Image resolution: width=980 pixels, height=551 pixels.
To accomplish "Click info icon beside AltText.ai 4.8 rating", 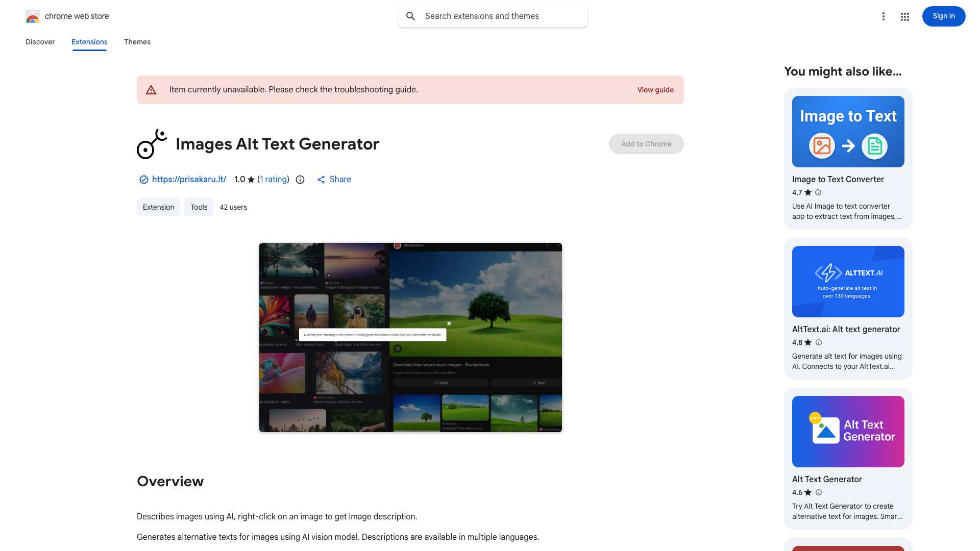I will click(819, 342).
